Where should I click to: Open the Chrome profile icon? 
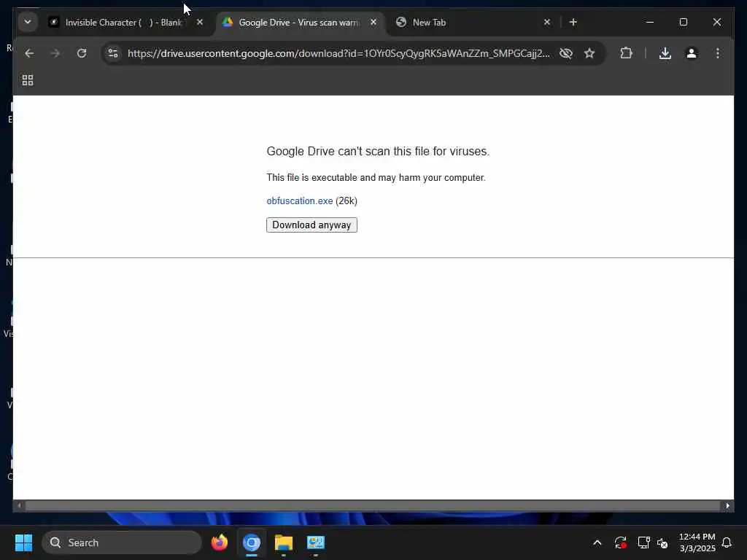point(692,53)
